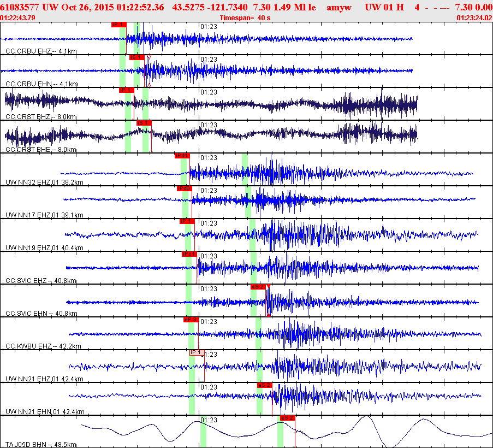
Task: Click the 01:23 tick label on KWBU EHZ trace
Action: pos(209,322)
